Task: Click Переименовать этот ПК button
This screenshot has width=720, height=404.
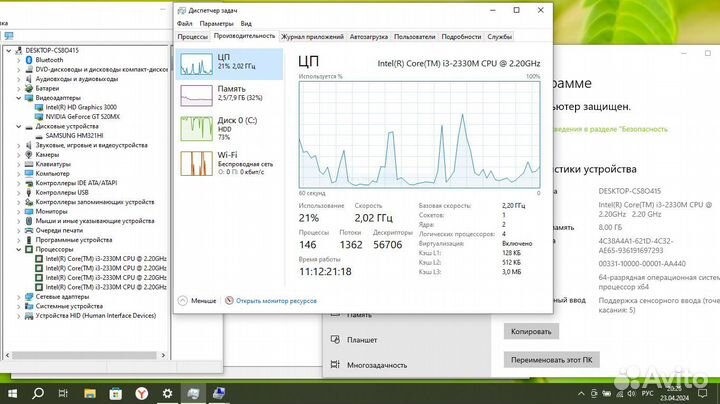Action: 551,360
